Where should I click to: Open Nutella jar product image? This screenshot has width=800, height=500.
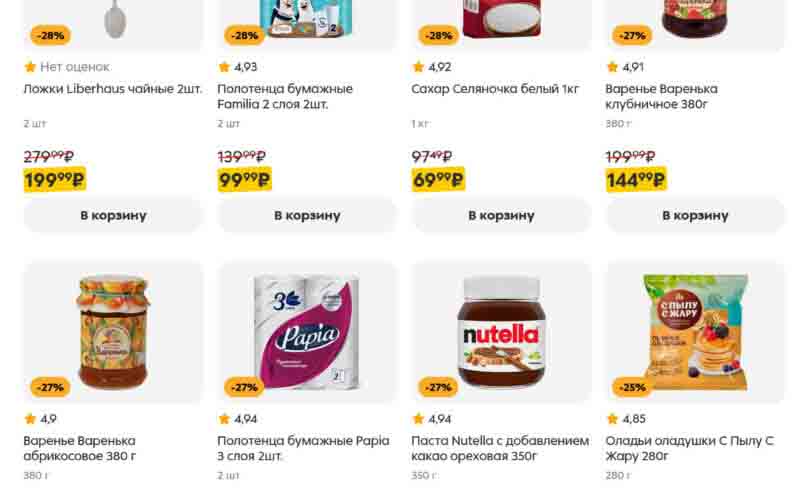coord(501,332)
